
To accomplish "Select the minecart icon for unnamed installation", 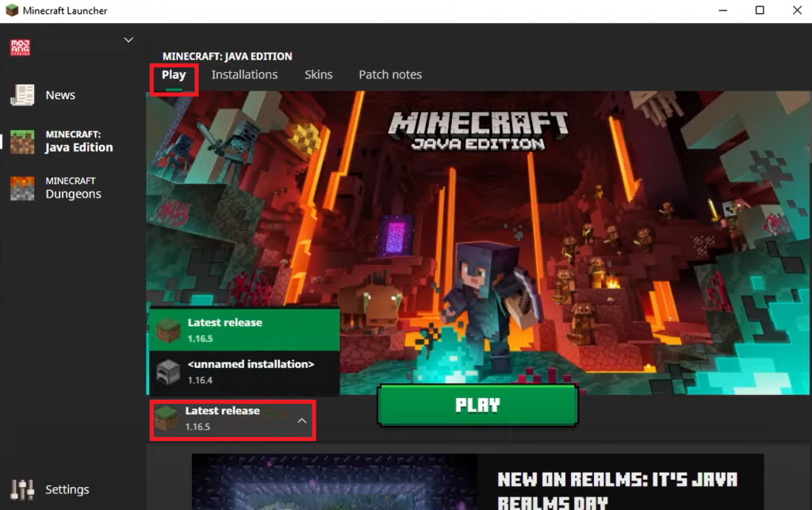I will click(167, 372).
